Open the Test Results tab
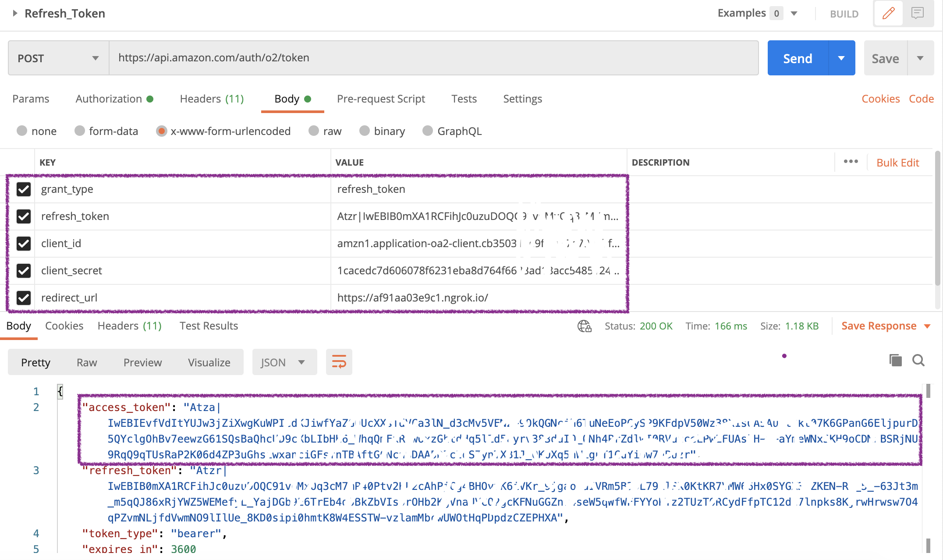The width and height of the screenshot is (943, 560). click(209, 326)
